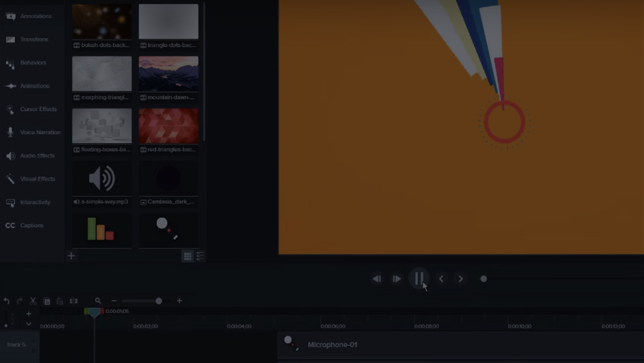Pause playback with the pause button
This screenshot has height=363, width=644.
click(419, 279)
